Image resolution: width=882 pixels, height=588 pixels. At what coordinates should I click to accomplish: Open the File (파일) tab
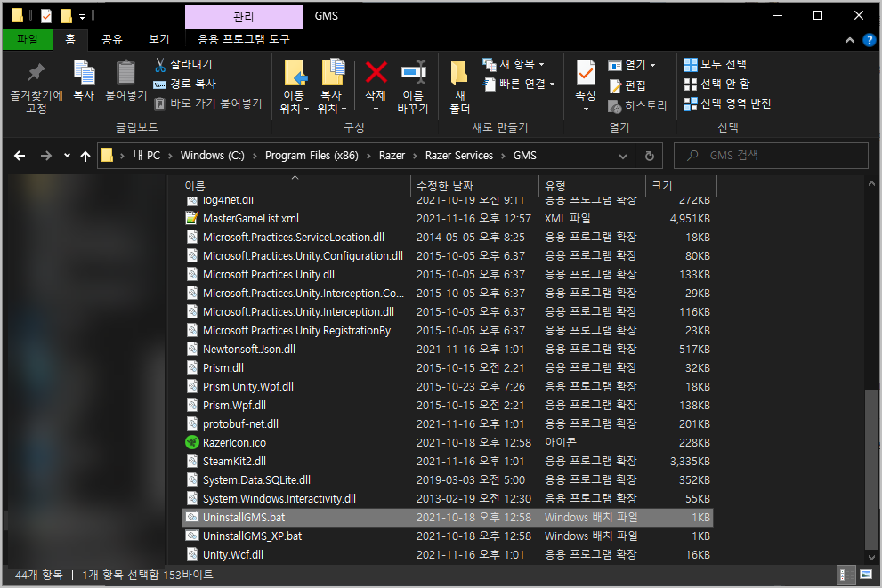[x=28, y=39]
